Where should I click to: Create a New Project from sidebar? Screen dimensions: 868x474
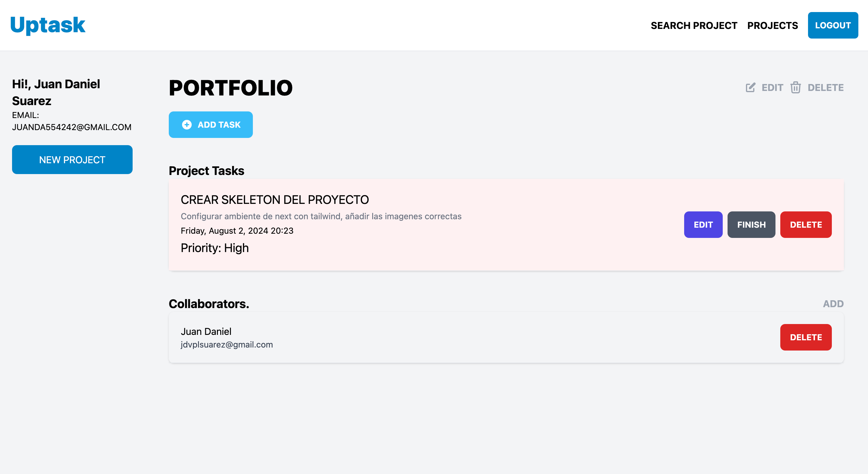tap(72, 160)
